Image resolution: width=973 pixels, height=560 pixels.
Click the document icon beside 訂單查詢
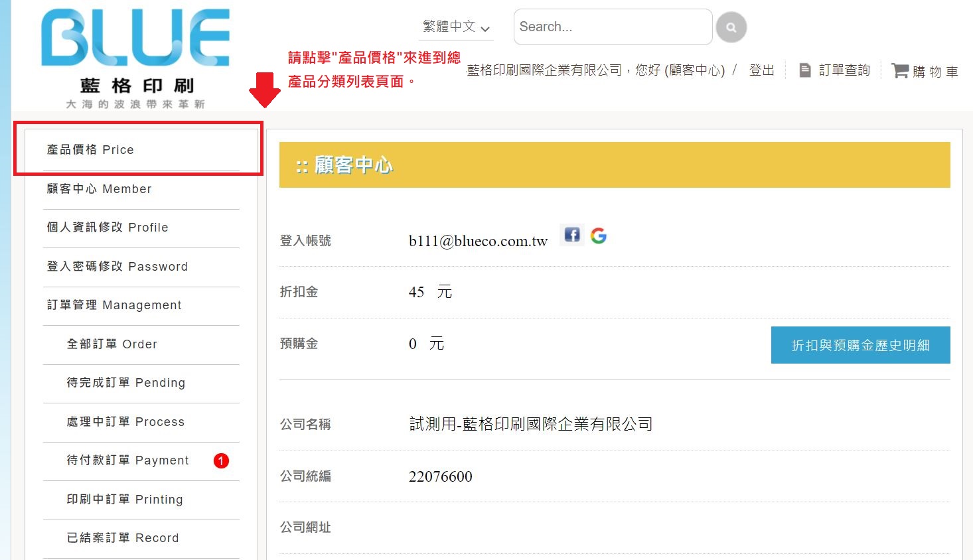[804, 70]
